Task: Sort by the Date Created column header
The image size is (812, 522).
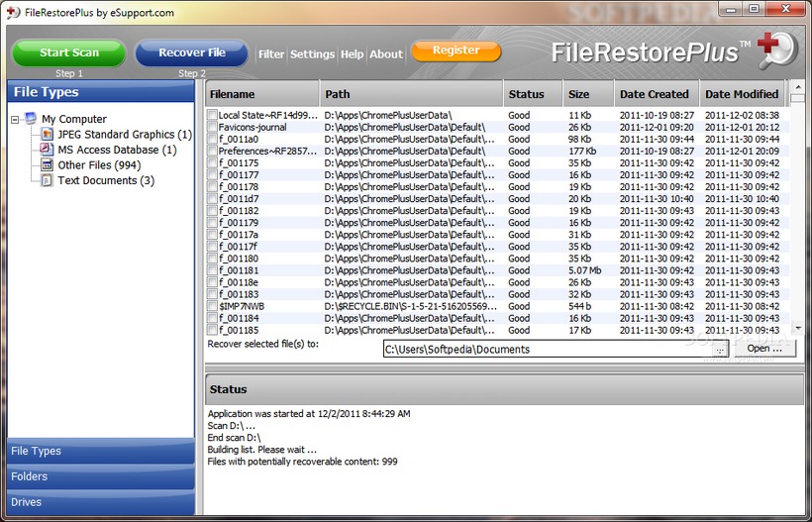Action: click(657, 94)
